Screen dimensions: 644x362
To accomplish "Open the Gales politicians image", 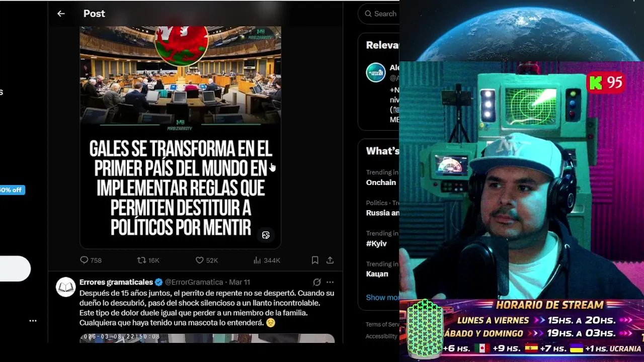I will 180,137.
